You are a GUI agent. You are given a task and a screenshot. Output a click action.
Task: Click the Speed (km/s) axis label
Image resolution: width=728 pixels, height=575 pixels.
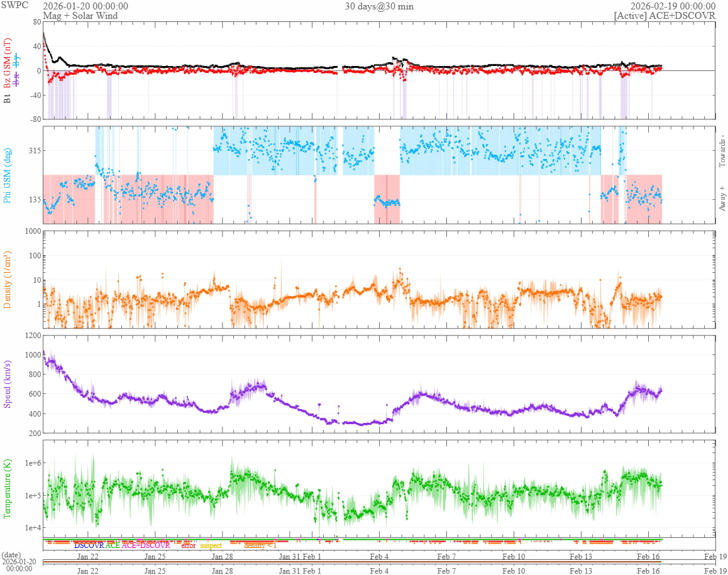pos(7,384)
